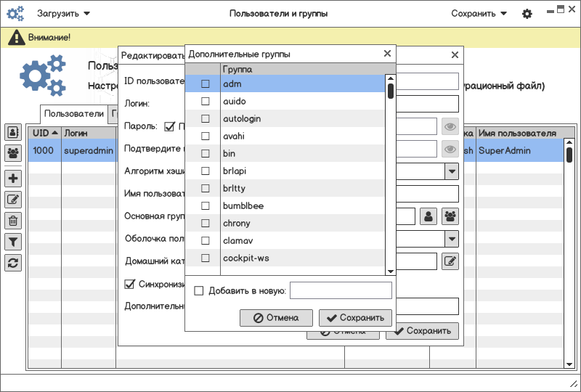Click the groups list scroll down arrow
581x392 pixels.
[x=391, y=271]
